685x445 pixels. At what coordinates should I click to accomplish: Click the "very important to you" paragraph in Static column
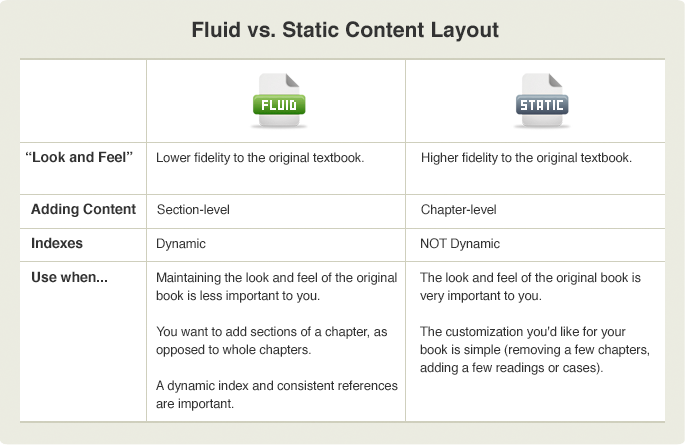(x=529, y=286)
